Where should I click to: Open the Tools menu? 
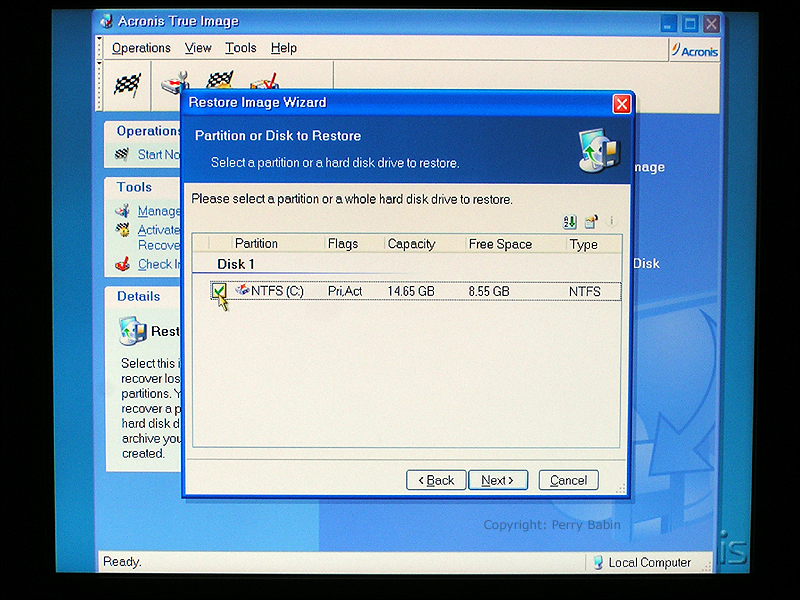point(241,48)
